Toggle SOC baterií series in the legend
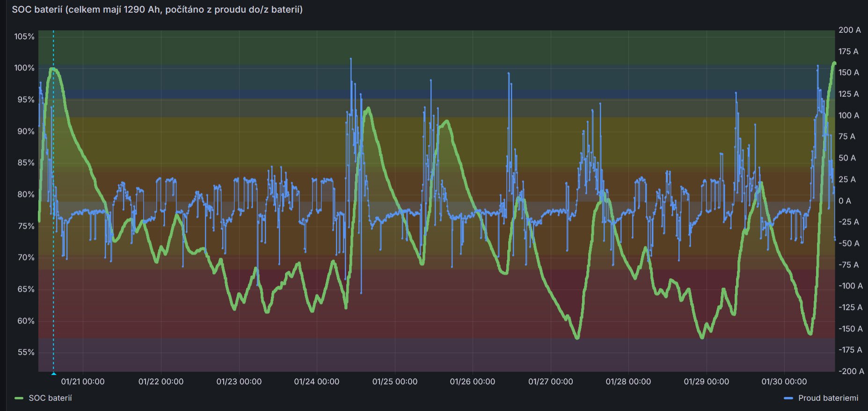Screen dimensions: 868x411 coord(50,398)
